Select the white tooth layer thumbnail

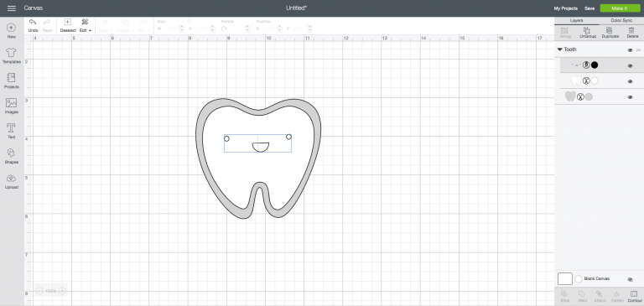click(576, 81)
